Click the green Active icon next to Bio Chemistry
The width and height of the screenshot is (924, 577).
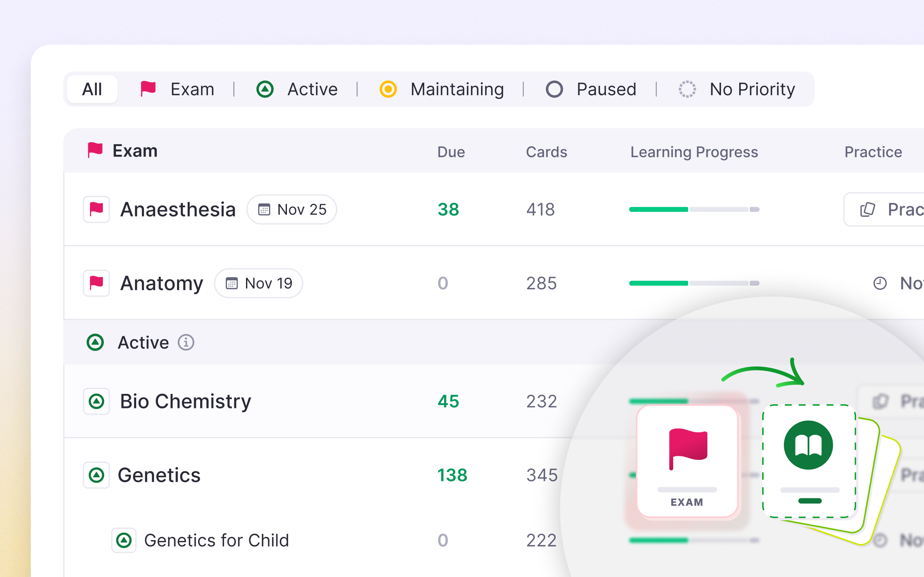tap(96, 401)
